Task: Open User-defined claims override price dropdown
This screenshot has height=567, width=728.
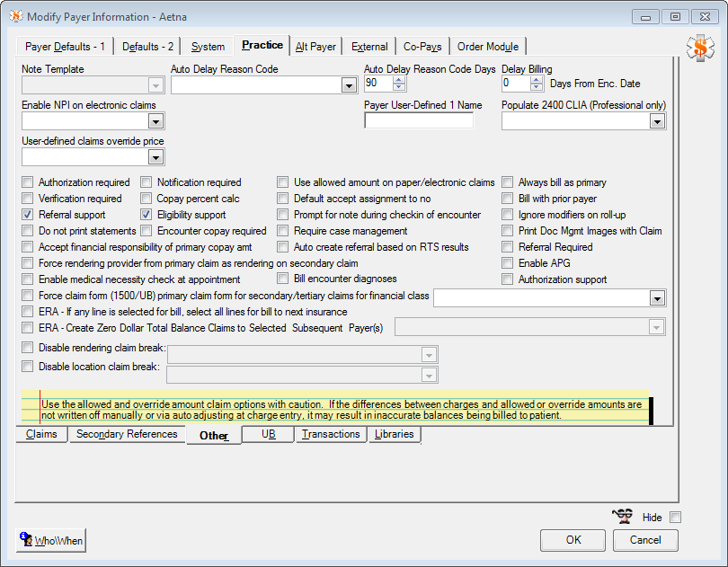Action: 156,157
